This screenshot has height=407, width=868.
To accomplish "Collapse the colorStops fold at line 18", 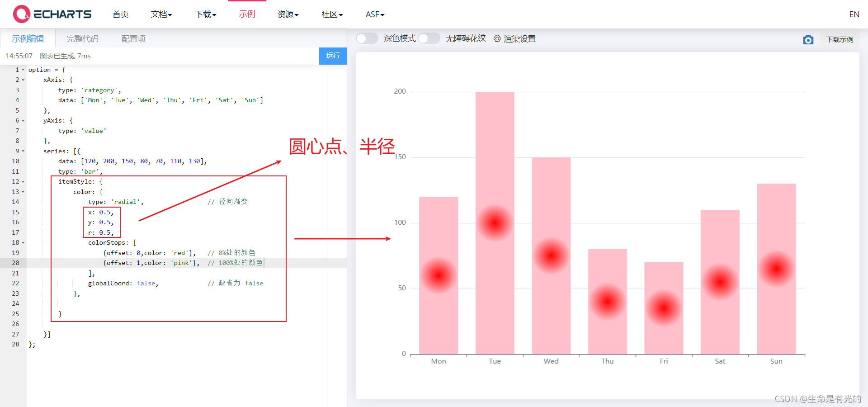I will click(23, 243).
